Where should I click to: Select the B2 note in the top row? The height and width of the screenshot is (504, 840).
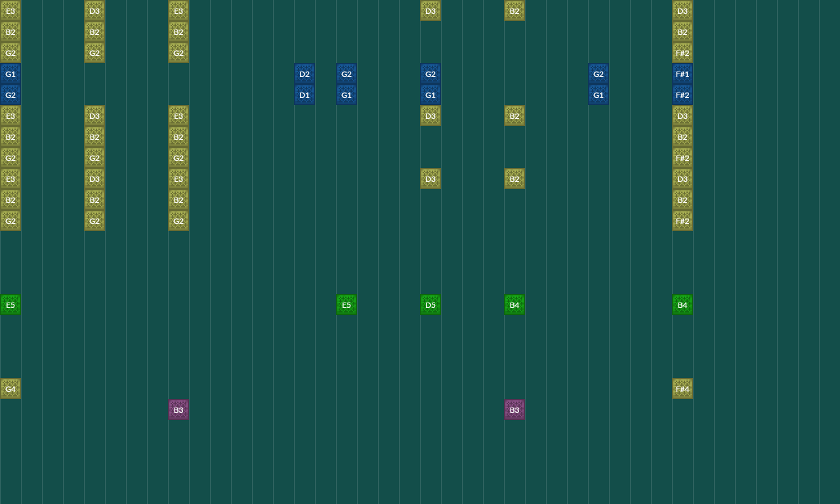tap(514, 10)
